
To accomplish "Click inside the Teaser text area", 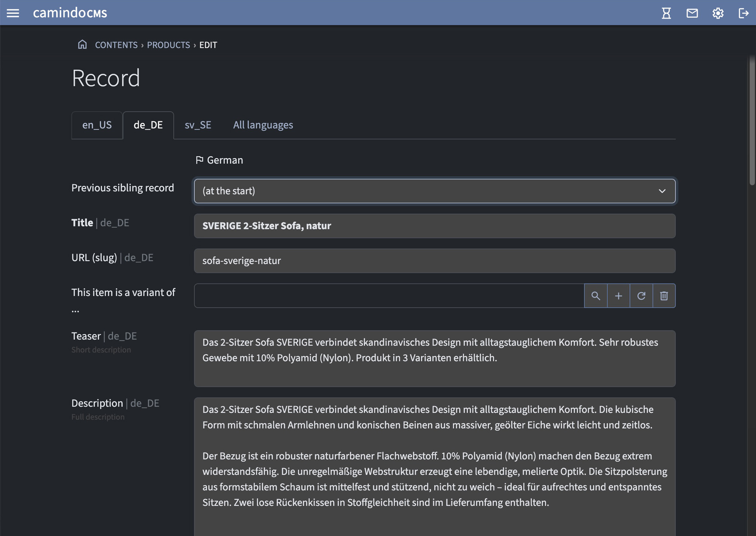I will pyautogui.click(x=435, y=358).
